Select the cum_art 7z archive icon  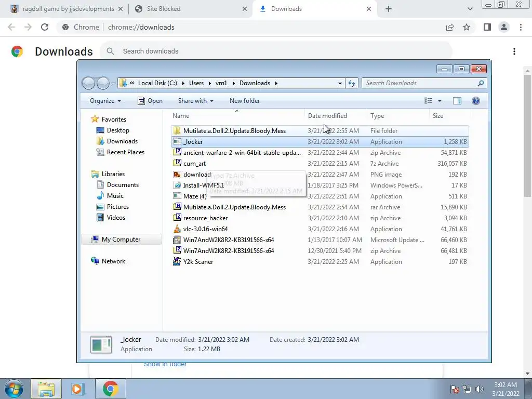pyautogui.click(x=177, y=163)
